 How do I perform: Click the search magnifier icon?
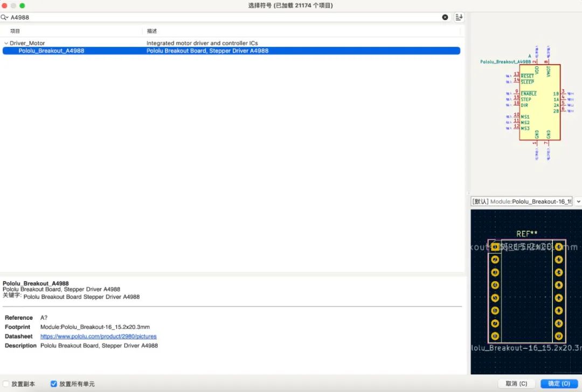(4, 17)
